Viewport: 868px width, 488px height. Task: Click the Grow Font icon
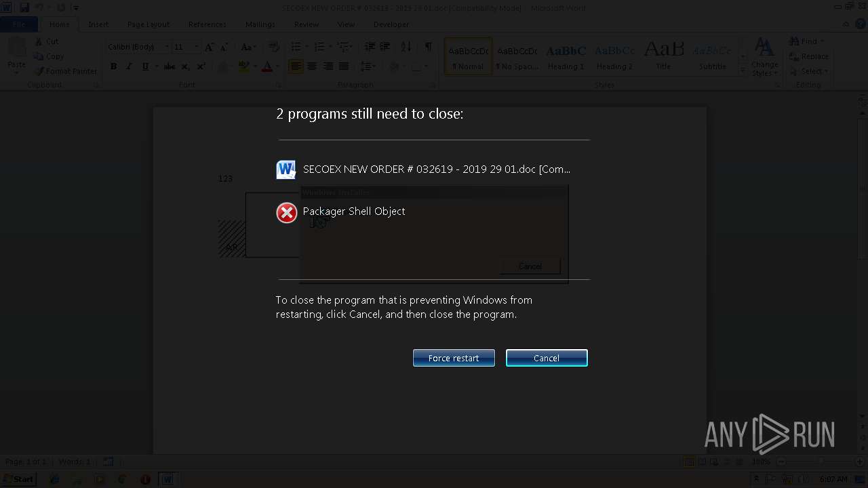click(210, 47)
